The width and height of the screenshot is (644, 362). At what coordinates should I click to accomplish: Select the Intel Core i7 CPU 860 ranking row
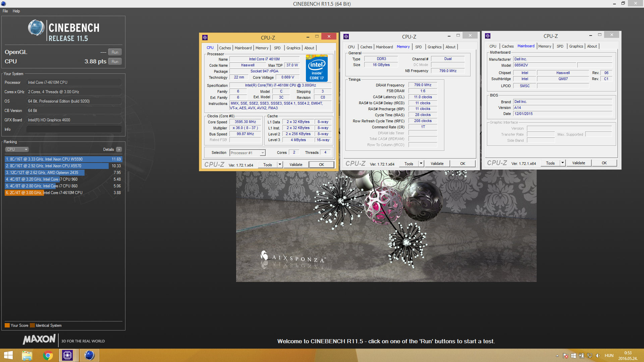pos(63,186)
